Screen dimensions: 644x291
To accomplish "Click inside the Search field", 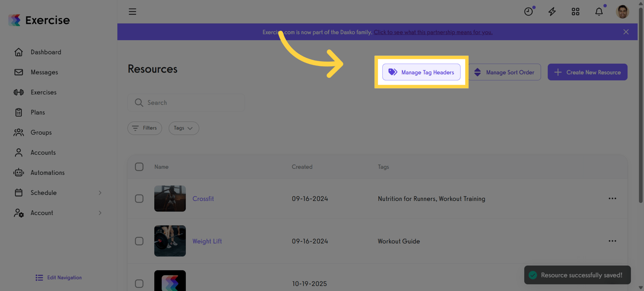I will click(x=186, y=102).
